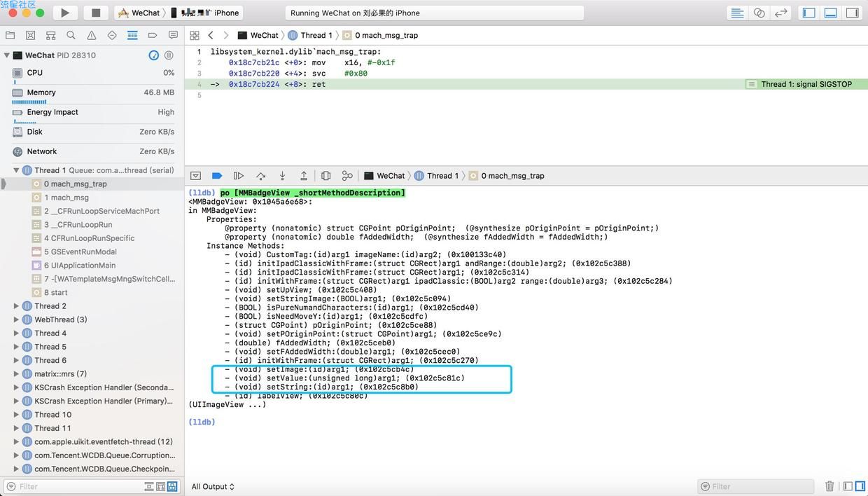The image size is (868, 496).
Task: Expand Thread 11
Action: pos(16,428)
